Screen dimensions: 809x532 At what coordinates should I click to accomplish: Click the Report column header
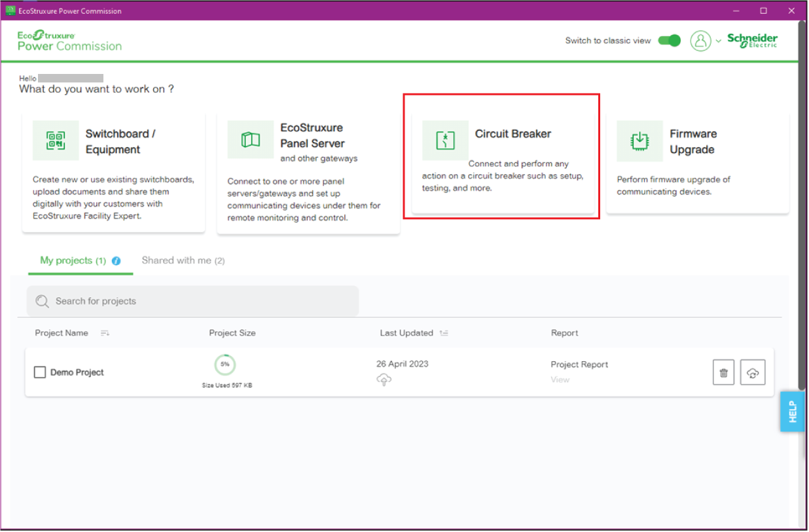[x=565, y=333]
